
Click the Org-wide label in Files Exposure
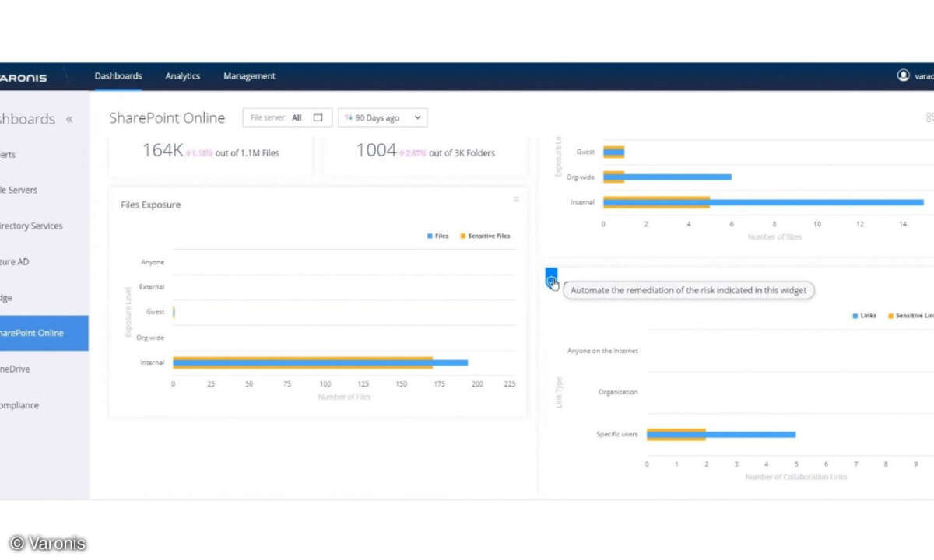click(149, 338)
